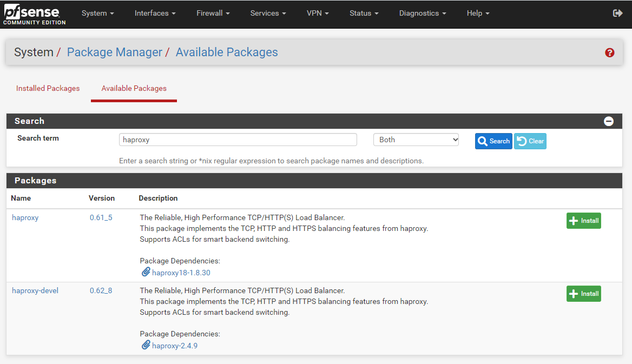632x364 pixels.
Task: Open the Interfaces menu
Action: (155, 14)
